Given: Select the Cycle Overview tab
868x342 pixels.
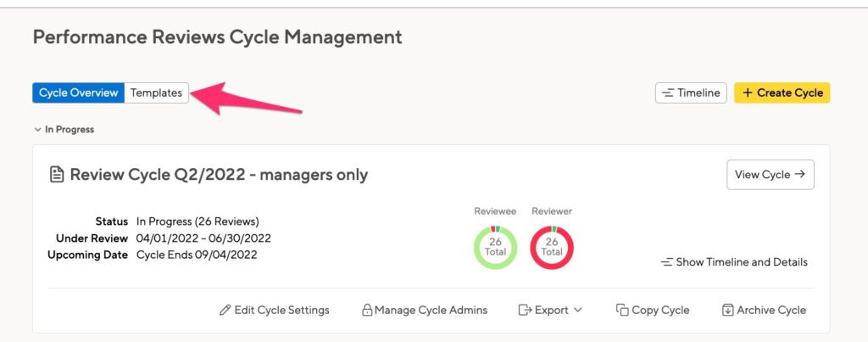Looking at the screenshot, I should tap(78, 93).
